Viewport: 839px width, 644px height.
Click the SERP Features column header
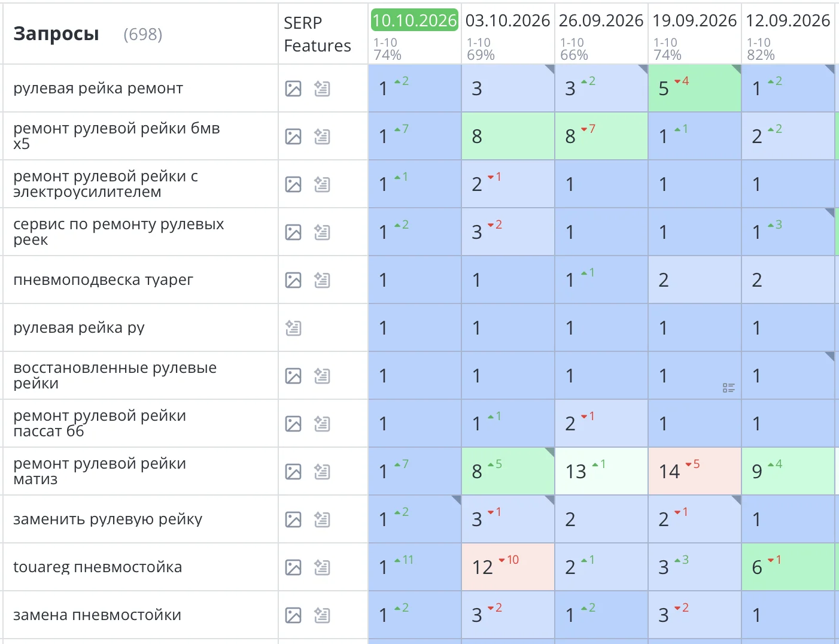pyautogui.click(x=317, y=34)
